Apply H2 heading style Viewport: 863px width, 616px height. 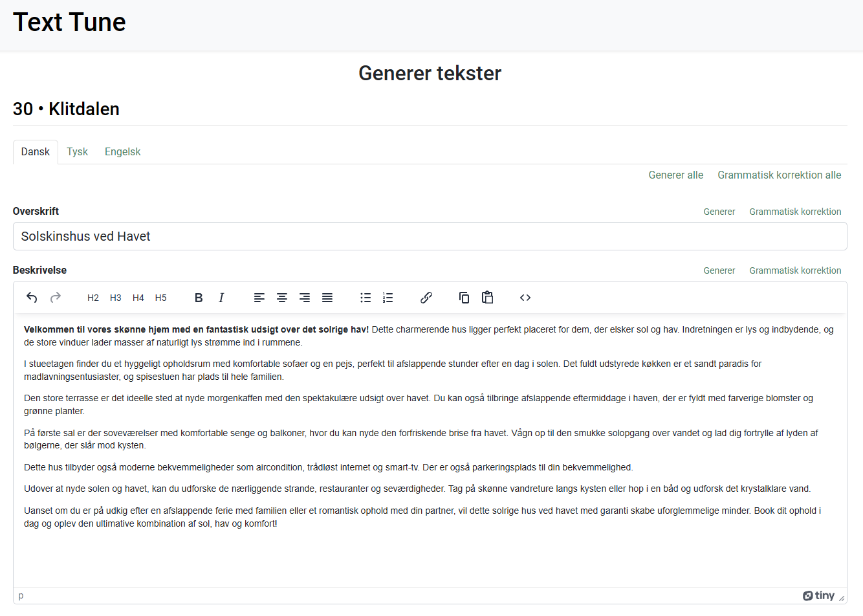[93, 298]
